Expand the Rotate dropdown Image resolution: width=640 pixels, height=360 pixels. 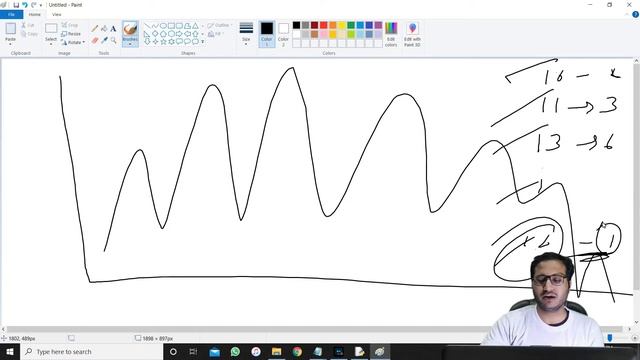click(84, 42)
